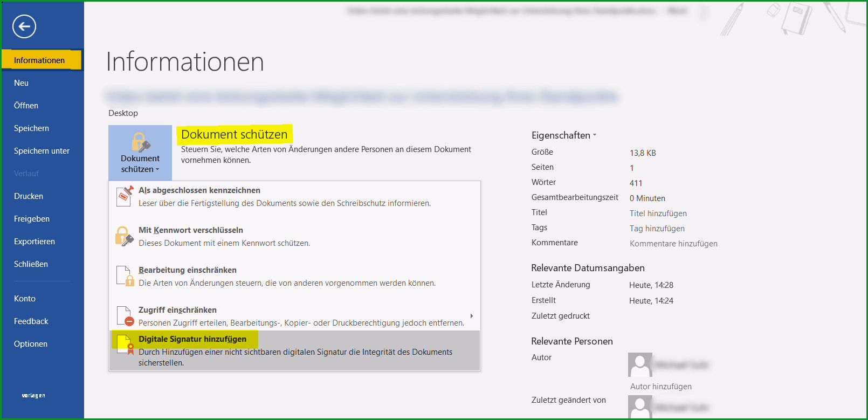
Task: Open the Freigeben page
Action: [x=42, y=218]
